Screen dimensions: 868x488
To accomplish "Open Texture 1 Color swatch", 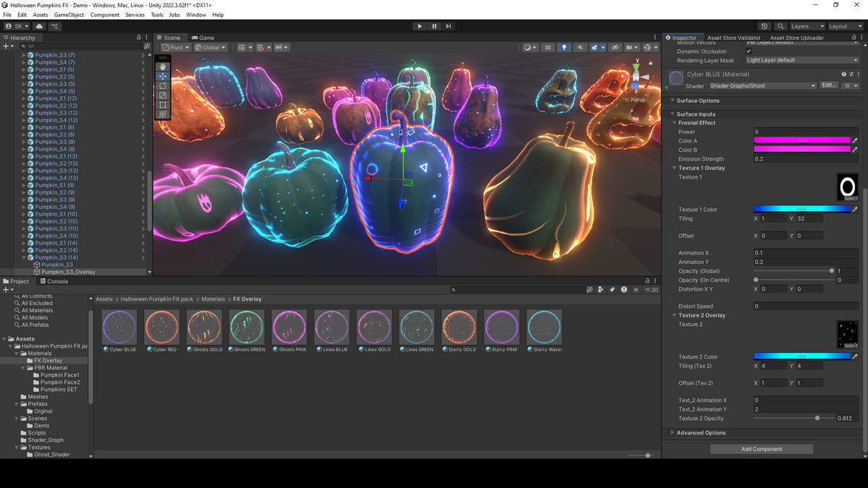I will tap(802, 210).
